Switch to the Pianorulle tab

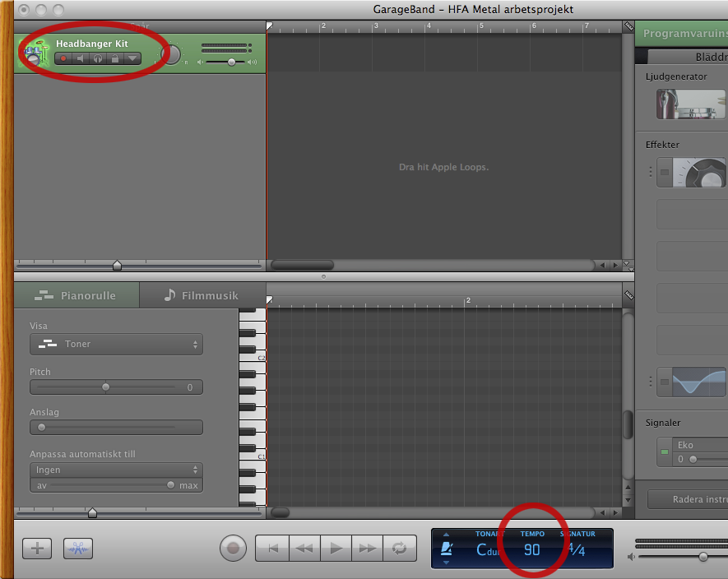(x=77, y=295)
